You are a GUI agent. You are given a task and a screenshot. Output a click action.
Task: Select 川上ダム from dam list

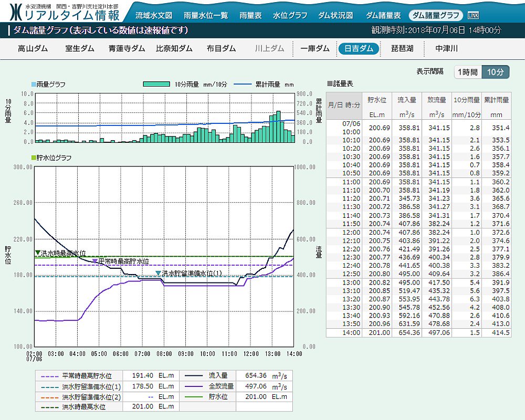(269, 49)
